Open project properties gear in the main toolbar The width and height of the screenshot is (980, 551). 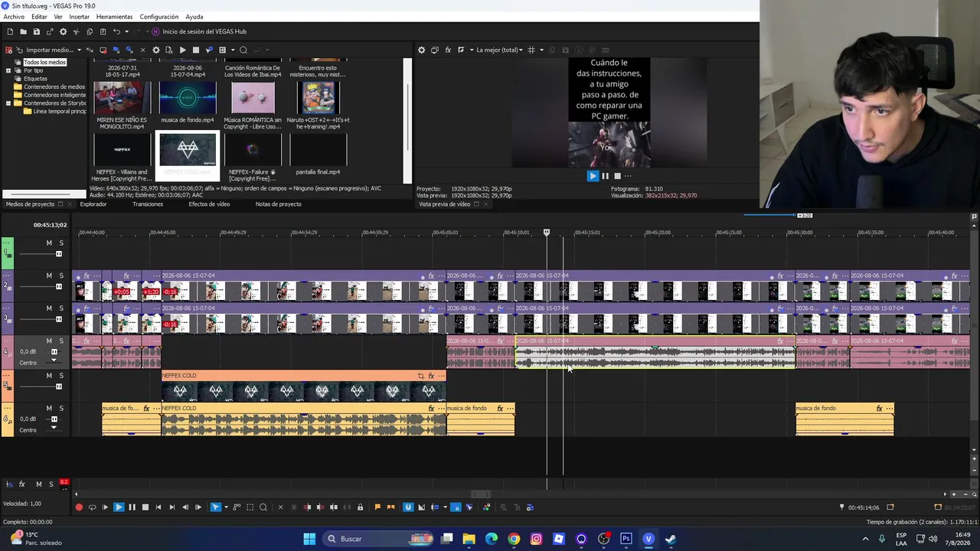tap(63, 31)
